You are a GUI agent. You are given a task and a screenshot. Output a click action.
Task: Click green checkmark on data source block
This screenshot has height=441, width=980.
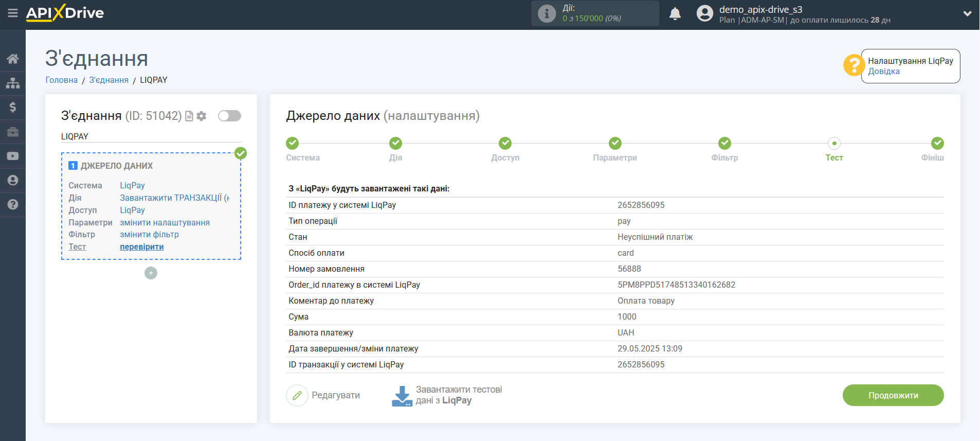click(x=241, y=153)
